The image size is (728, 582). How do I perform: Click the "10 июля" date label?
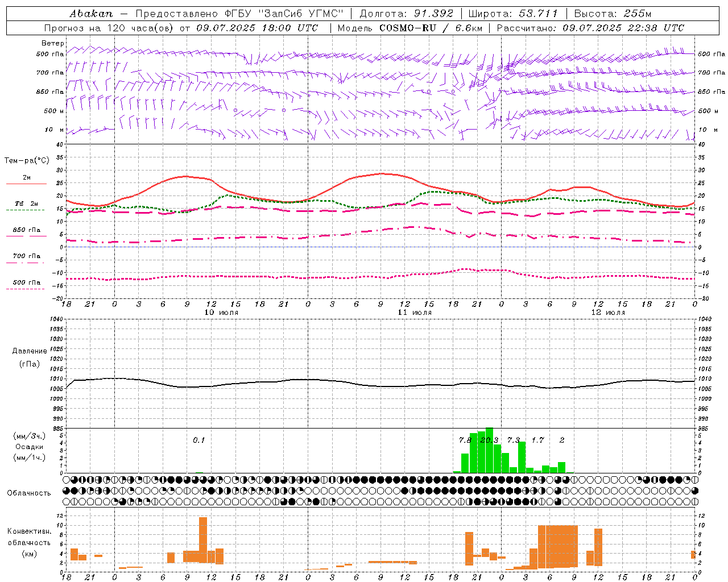[221, 312]
